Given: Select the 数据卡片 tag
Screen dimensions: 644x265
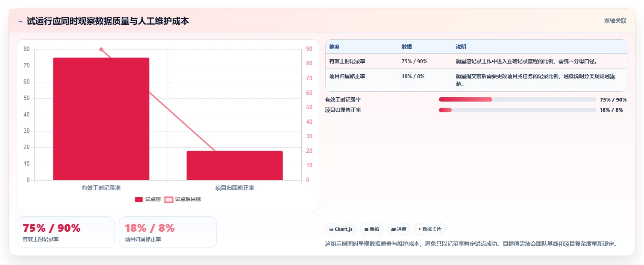Looking at the screenshot, I should tap(429, 229).
